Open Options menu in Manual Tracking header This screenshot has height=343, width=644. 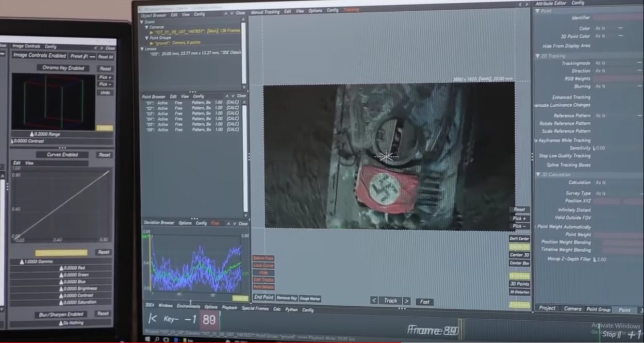(x=315, y=10)
